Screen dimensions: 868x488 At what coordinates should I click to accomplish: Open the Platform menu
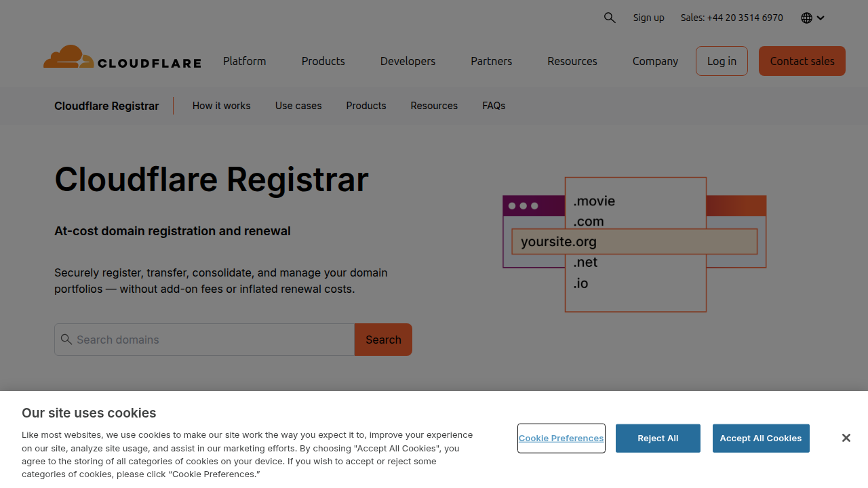click(x=245, y=61)
